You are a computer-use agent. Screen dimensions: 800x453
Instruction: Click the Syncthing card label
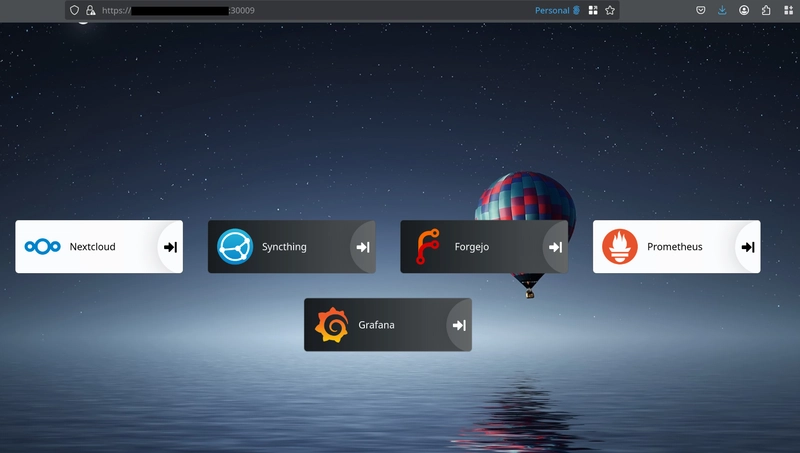[284, 247]
